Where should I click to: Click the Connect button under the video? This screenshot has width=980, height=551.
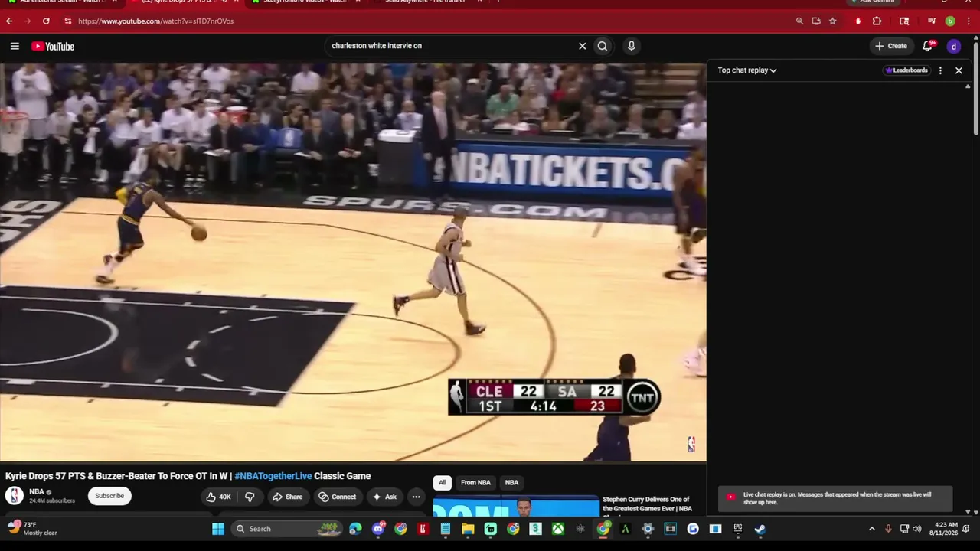click(338, 497)
